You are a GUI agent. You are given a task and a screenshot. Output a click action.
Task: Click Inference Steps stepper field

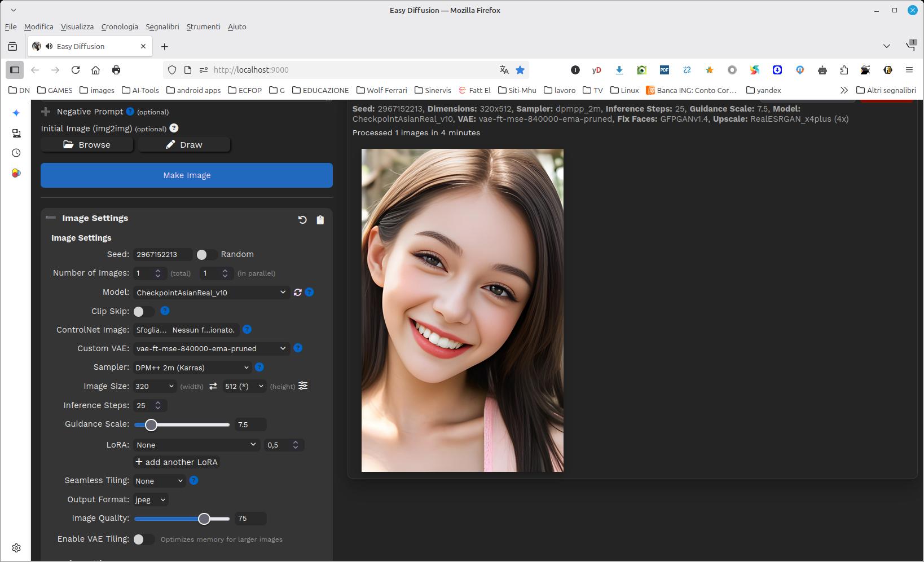(150, 405)
